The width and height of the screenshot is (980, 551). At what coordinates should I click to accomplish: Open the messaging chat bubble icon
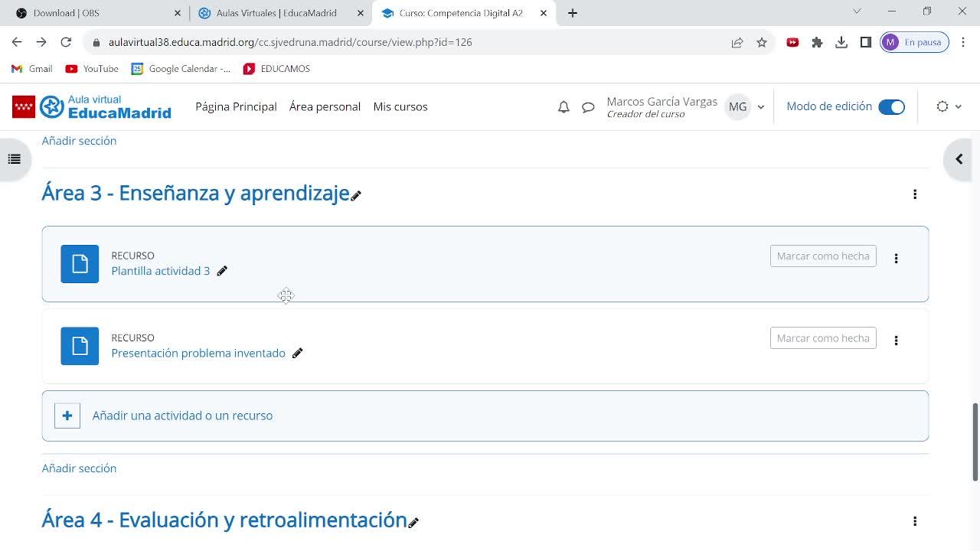tap(588, 107)
